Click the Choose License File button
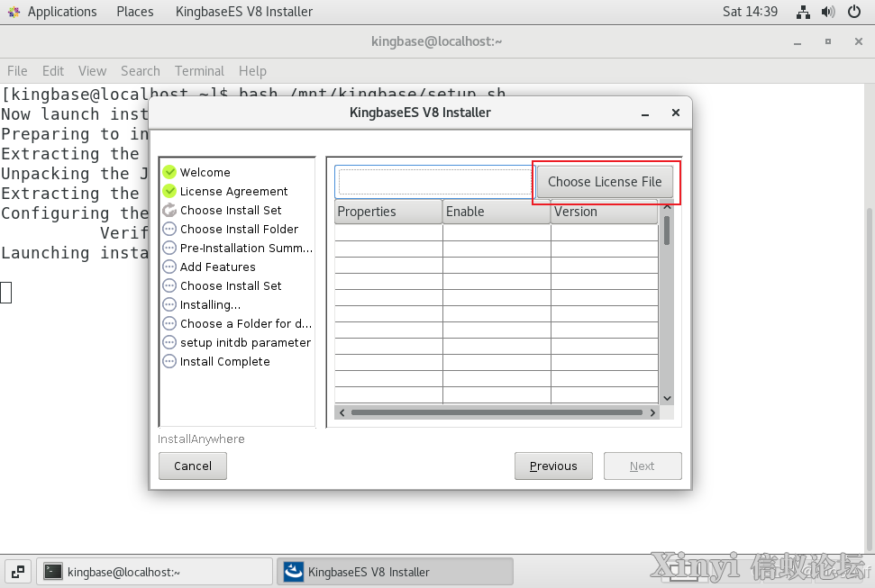875x588 pixels. point(605,182)
